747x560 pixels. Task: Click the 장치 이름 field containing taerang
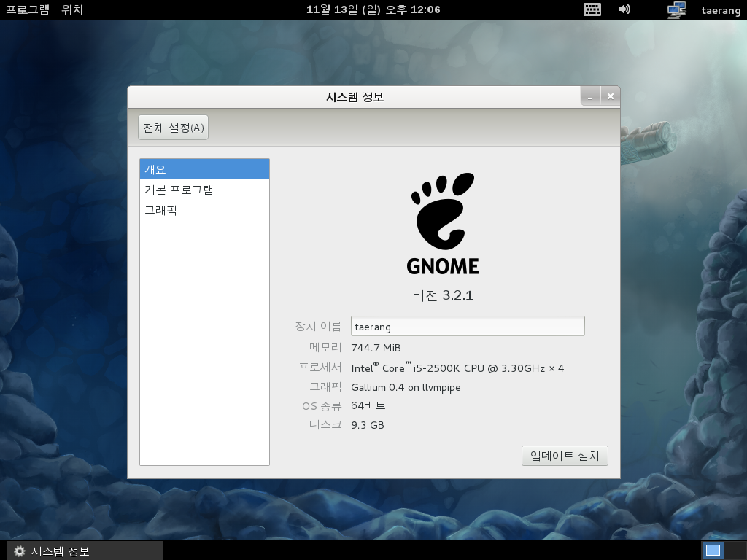coord(468,326)
